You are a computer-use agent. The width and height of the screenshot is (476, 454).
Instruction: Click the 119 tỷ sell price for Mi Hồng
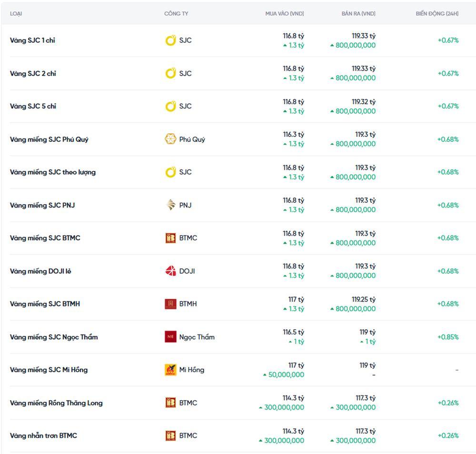[367, 365]
